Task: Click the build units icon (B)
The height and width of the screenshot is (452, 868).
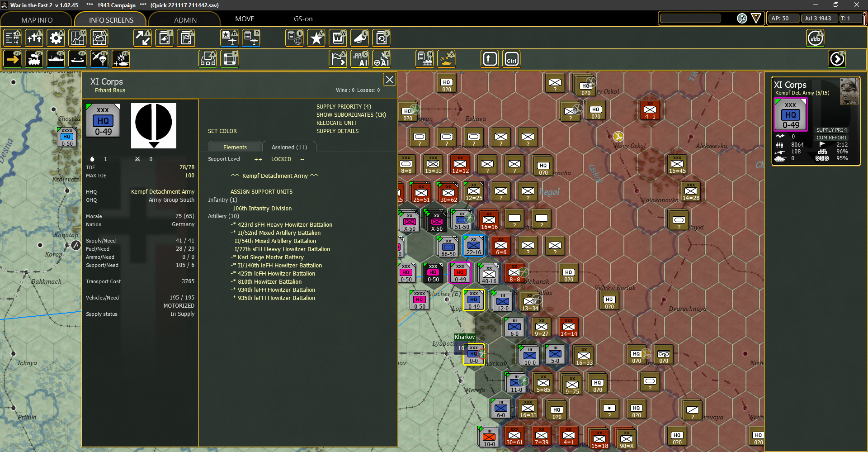Action: (x=208, y=59)
